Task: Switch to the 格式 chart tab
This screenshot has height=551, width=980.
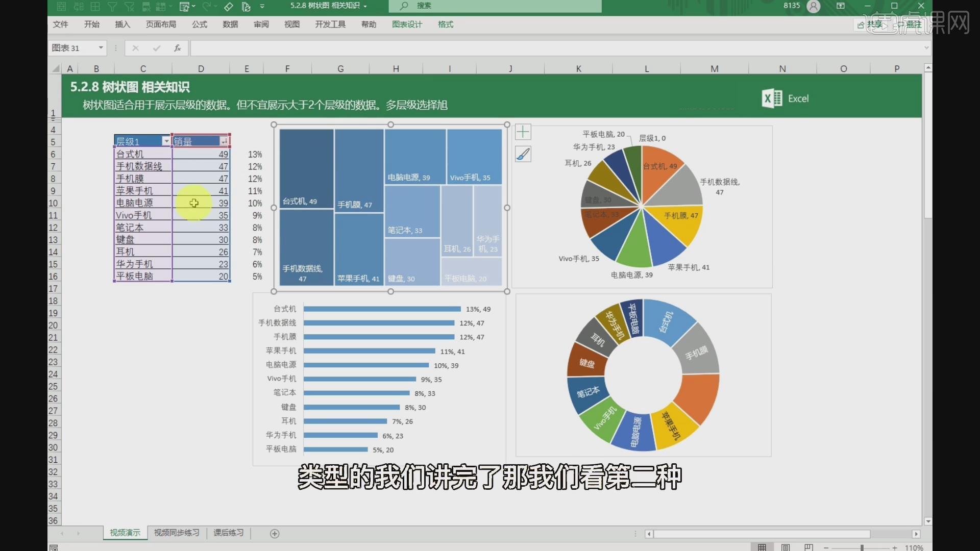Action: 446,24
